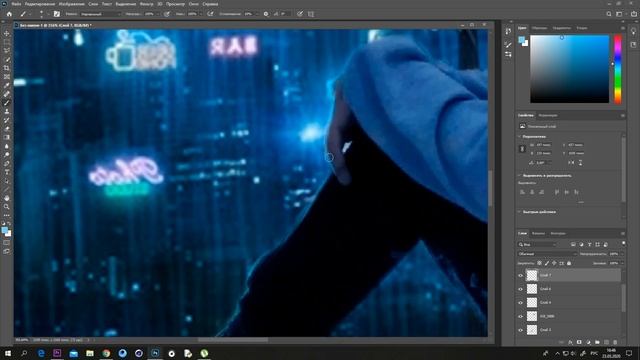The image size is (640, 360).
Task: Select the Move tool in the toolbar
Action: pyautogui.click(x=7, y=33)
